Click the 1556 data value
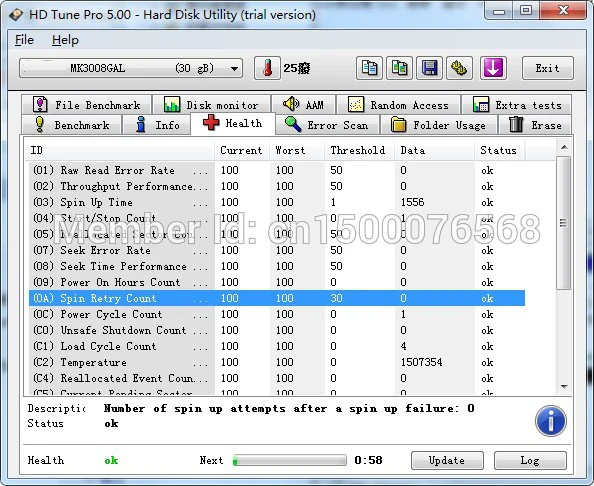 click(x=413, y=202)
